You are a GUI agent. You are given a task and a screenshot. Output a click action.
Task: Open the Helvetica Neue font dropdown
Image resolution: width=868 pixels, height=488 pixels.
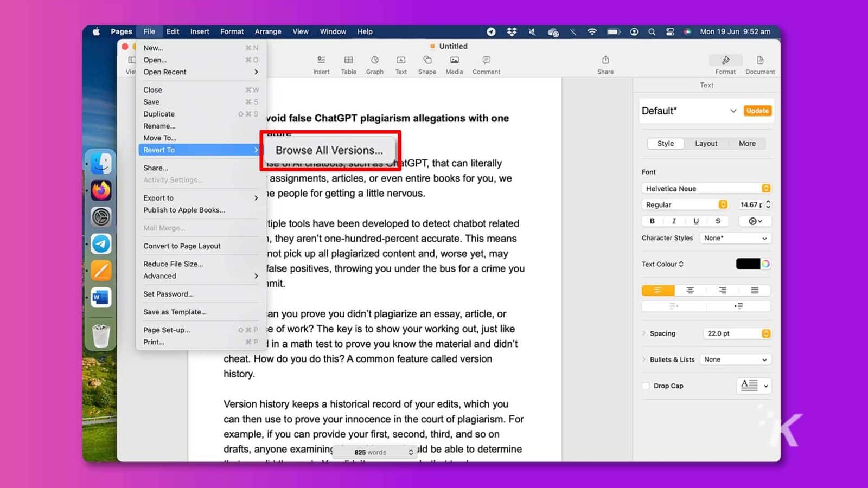click(x=706, y=189)
